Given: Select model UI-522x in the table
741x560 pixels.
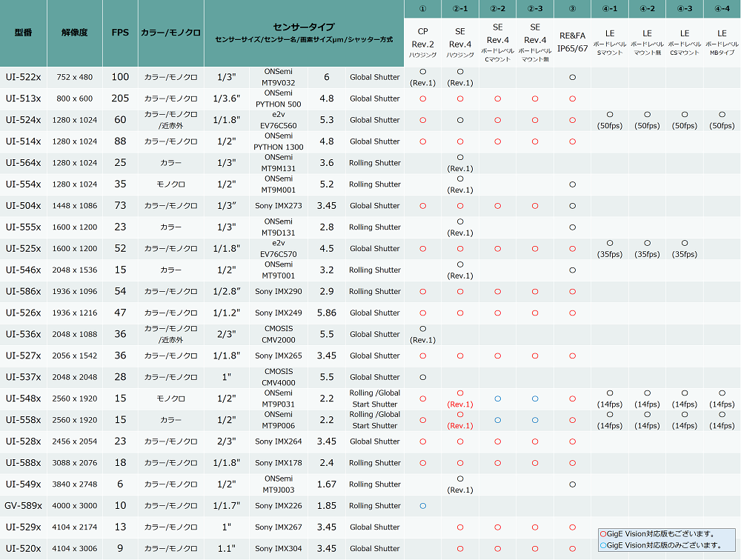Looking at the screenshot, I should [23, 77].
